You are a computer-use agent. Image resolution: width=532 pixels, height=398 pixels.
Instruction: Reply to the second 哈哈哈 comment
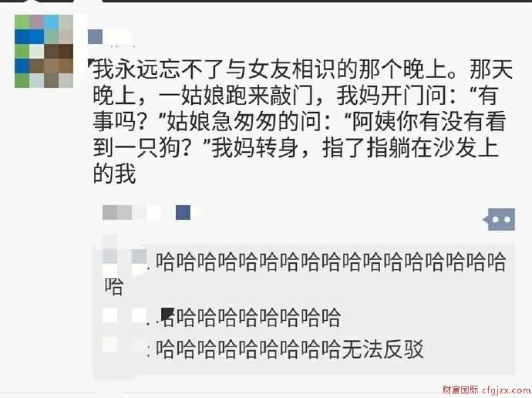click(x=251, y=317)
